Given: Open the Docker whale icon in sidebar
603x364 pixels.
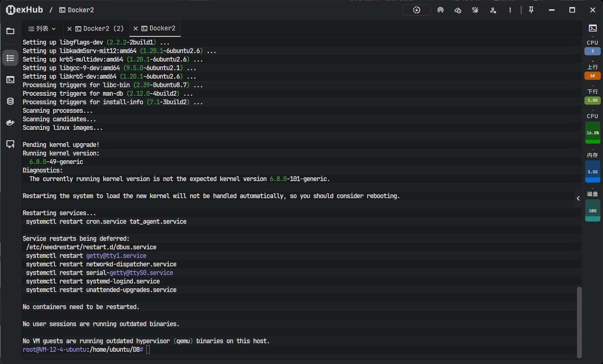Looking at the screenshot, I should (x=10, y=122).
